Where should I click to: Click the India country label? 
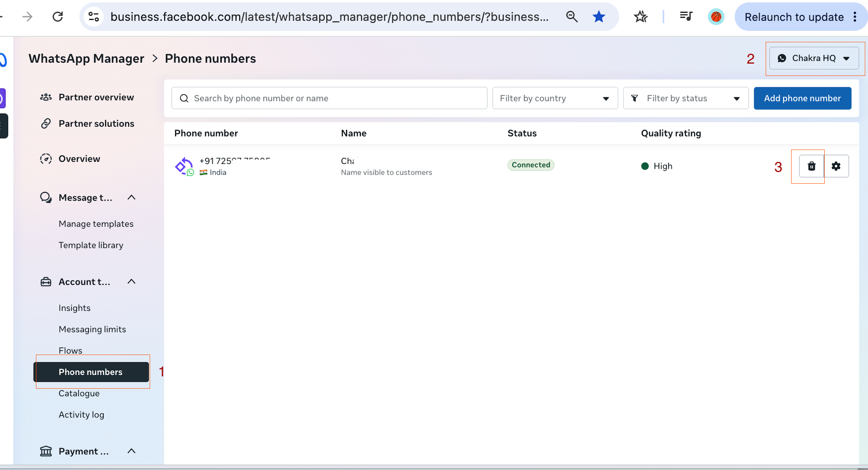(x=218, y=172)
